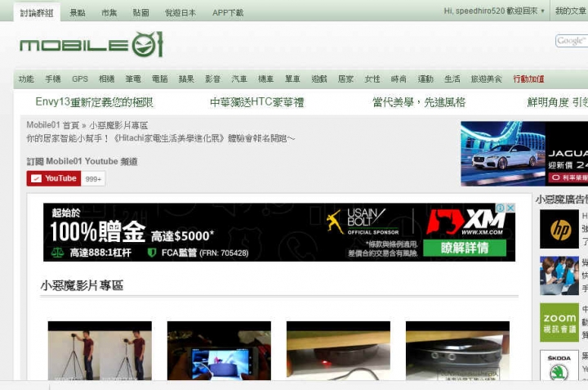This screenshot has height=390, width=588.
Task: Open the 居家 category
Action: (345, 78)
